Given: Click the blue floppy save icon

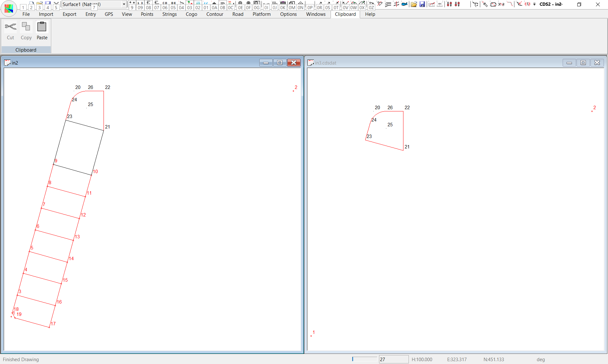Looking at the screenshot, I should [422, 4].
